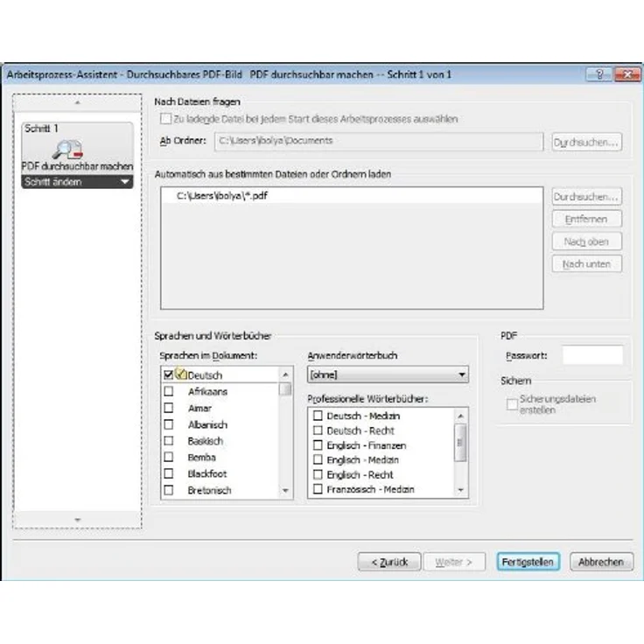
Task: Check Englisch - Medizin dictionary
Action: click(x=318, y=459)
